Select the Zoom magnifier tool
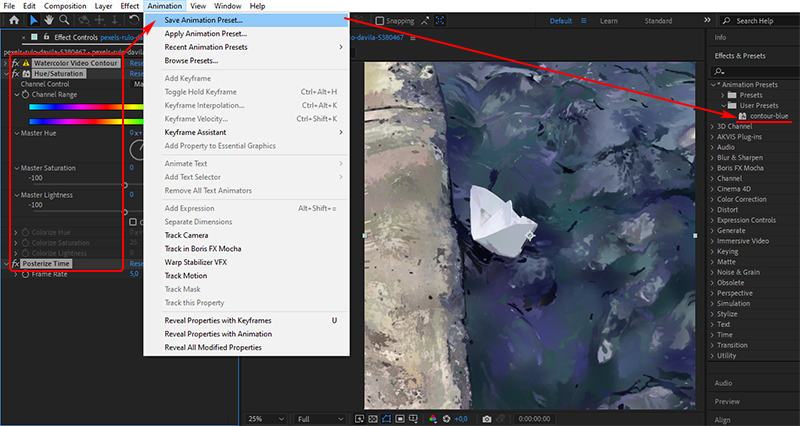The width and height of the screenshot is (800, 426). 64,20
